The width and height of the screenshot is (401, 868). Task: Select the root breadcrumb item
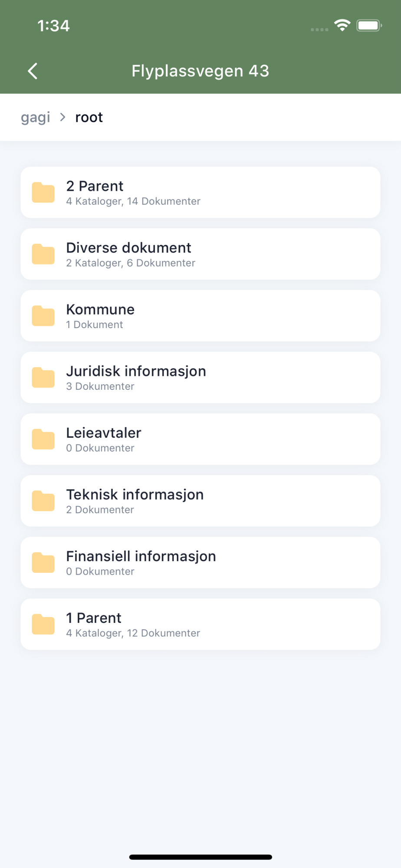(x=89, y=117)
